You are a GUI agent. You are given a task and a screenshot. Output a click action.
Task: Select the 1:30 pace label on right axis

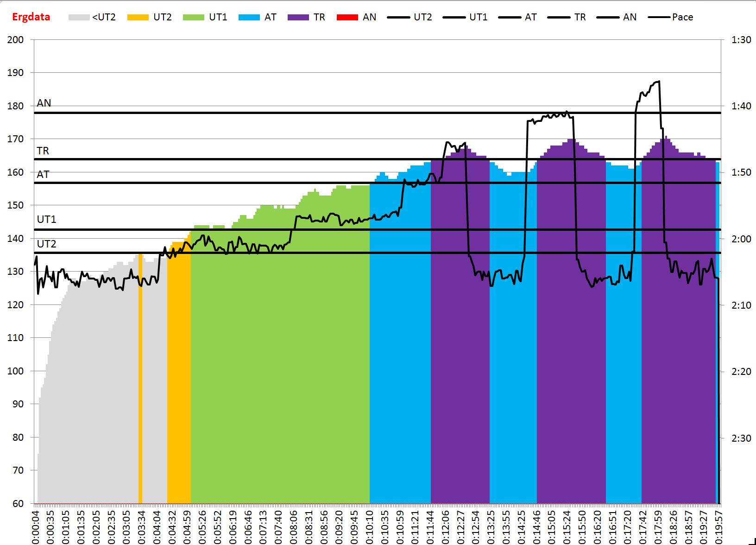741,40
